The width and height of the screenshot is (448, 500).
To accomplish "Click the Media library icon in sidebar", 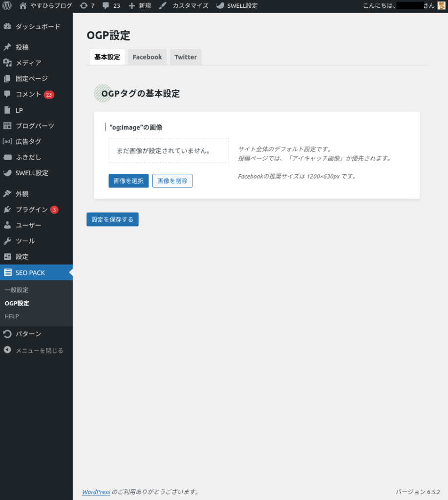I will (7, 62).
